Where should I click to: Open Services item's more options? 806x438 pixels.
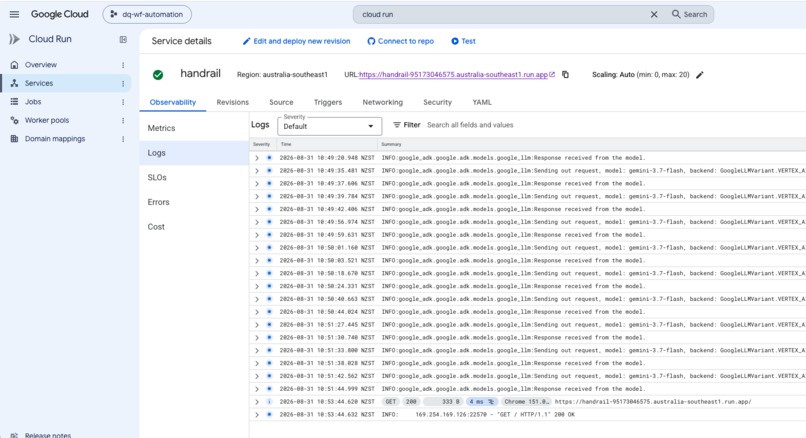[x=123, y=83]
